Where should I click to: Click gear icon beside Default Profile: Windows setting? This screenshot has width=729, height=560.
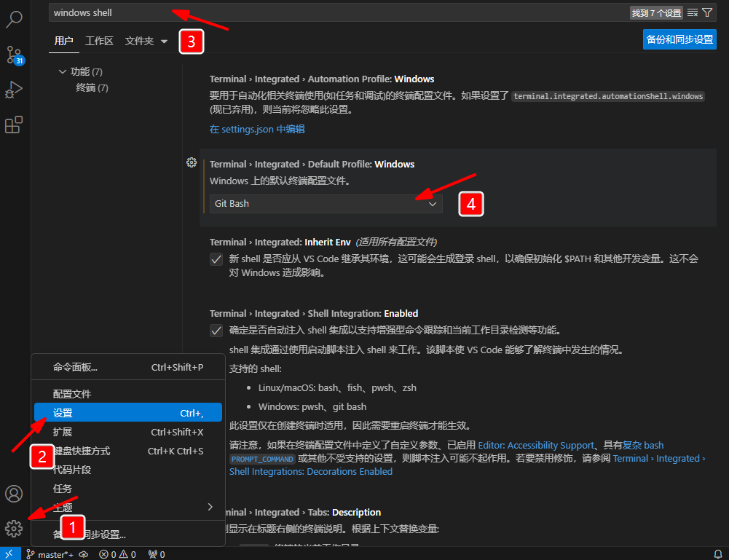pos(192,162)
